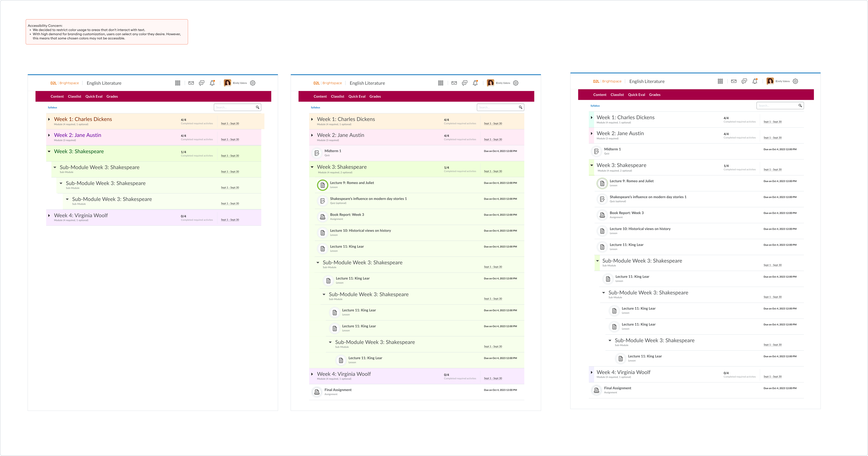Click the notification bell in left mockup
The image size is (868, 456).
coord(212,83)
